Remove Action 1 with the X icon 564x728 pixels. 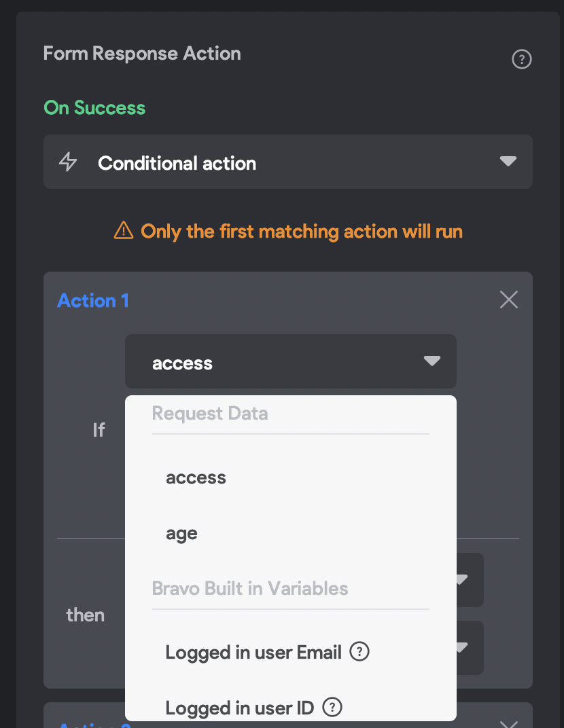point(509,299)
